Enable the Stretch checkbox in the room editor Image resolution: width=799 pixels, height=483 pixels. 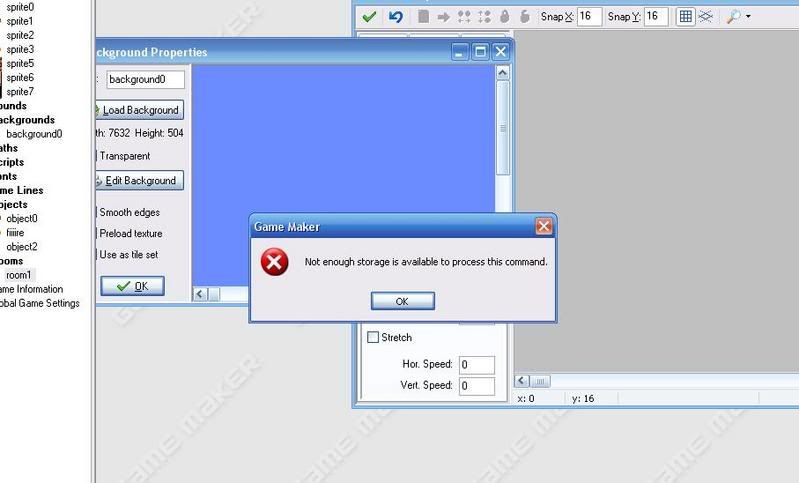pyautogui.click(x=373, y=337)
